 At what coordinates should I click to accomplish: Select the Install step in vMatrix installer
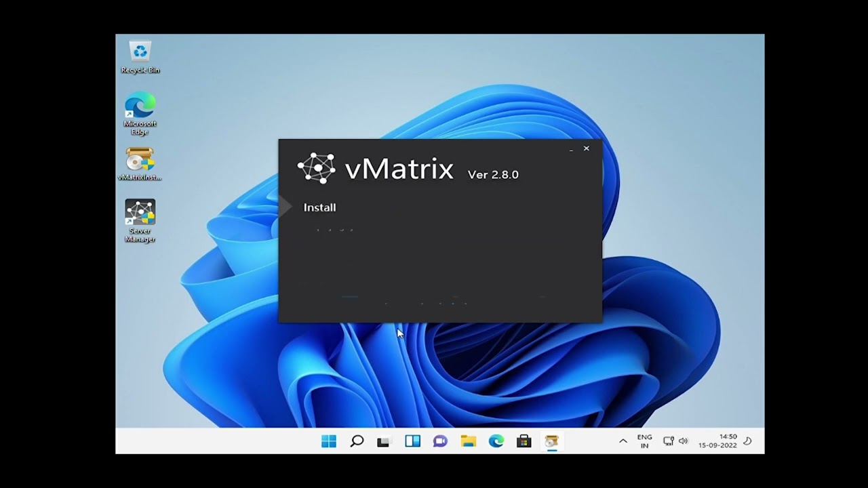tap(319, 207)
